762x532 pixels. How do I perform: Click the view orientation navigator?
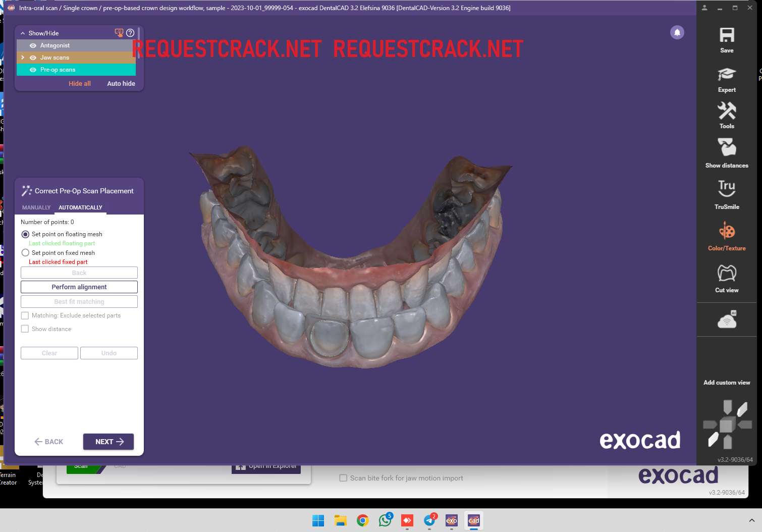727,424
